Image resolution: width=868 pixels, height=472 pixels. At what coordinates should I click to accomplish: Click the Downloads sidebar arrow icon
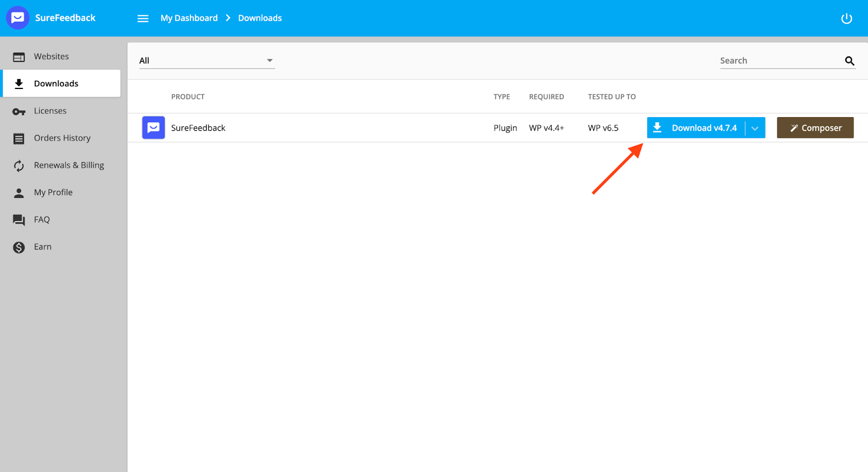click(x=19, y=84)
